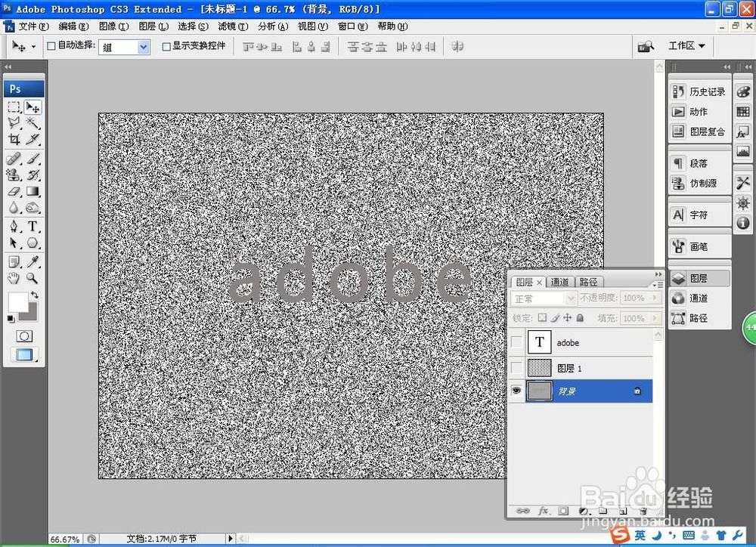This screenshot has width=756, height=547.
Task: Open the tool preset picker arrow
Action: point(33,47)
